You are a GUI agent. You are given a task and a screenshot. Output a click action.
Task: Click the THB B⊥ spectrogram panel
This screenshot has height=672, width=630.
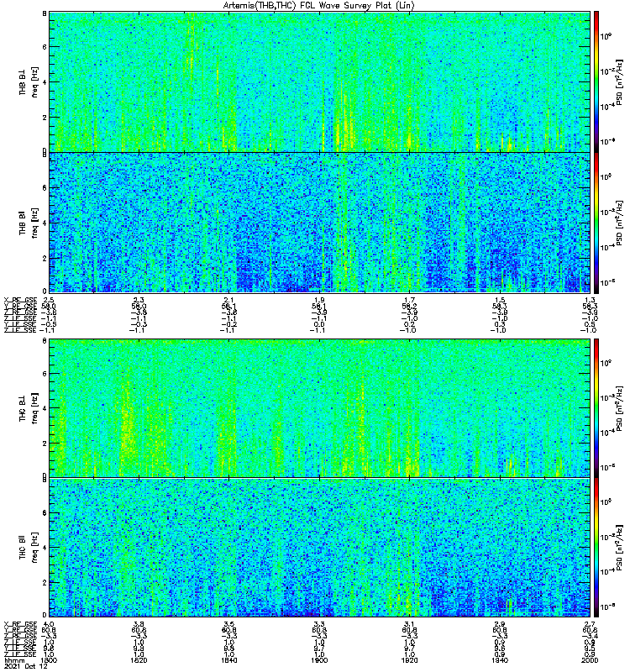pyautogui.click(x=320, y=81)
